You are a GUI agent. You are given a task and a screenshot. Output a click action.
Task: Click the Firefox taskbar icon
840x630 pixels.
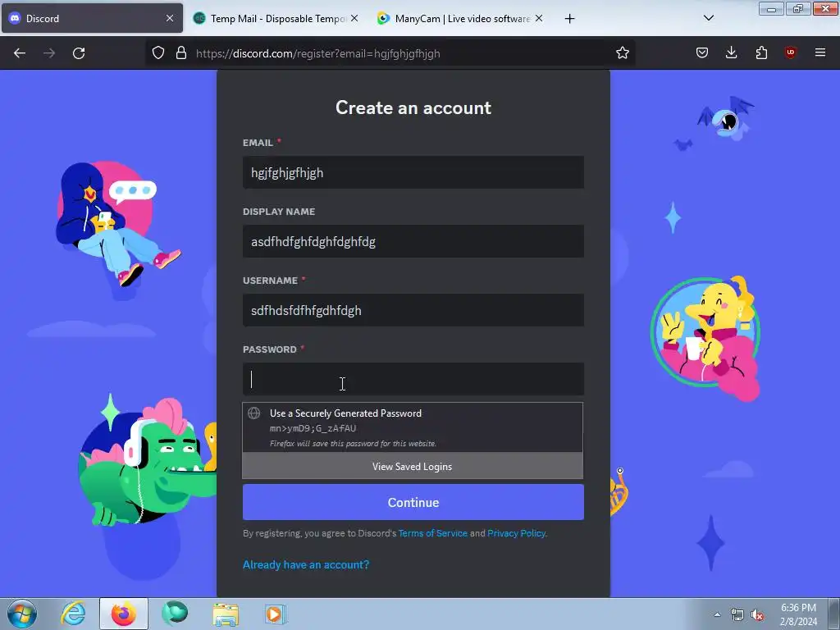pos(124,614)
